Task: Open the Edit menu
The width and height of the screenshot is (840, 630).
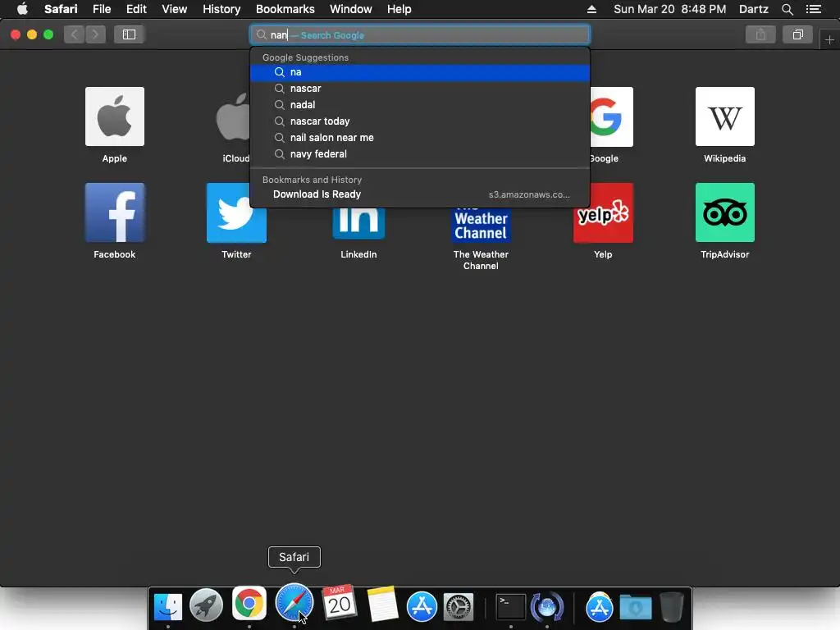Action: click(x=136, y=9)
